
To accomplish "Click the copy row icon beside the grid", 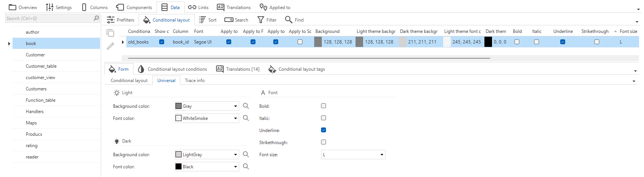I will tap(110, 33).
